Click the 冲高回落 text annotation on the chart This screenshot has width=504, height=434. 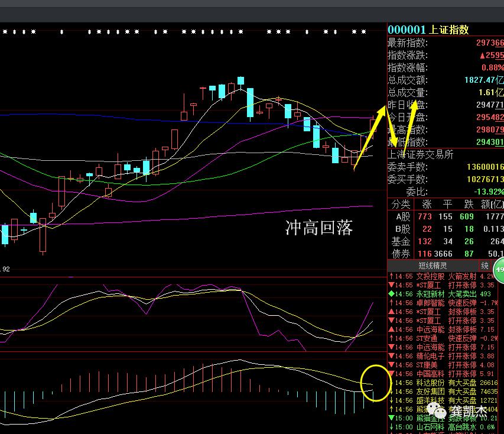(x=319, y=228)
